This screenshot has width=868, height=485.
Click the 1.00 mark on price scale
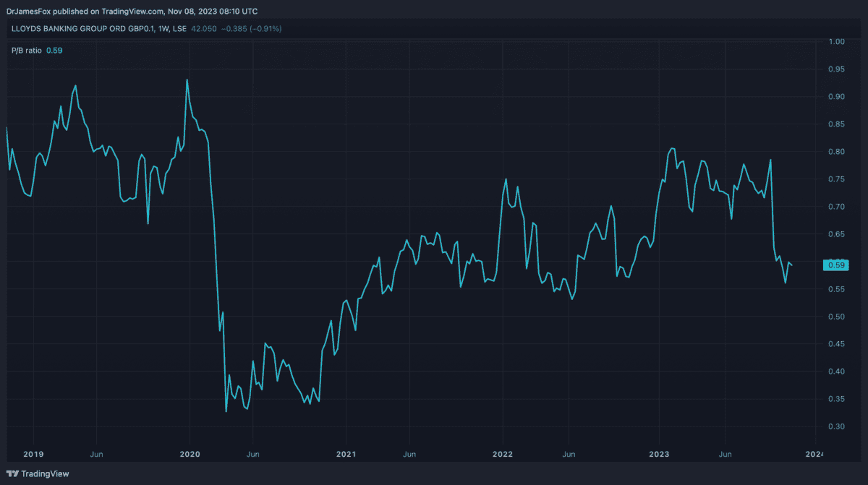[836, 42]
